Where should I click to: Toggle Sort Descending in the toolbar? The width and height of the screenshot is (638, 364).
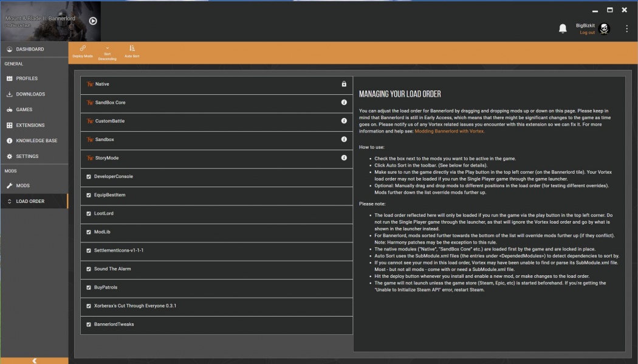tap(107, 53)
